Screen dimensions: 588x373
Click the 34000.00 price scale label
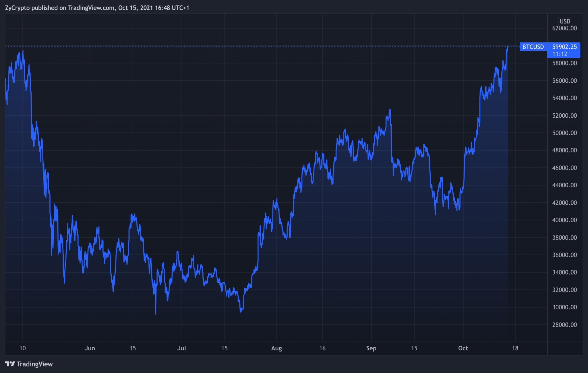coord(564,272)
